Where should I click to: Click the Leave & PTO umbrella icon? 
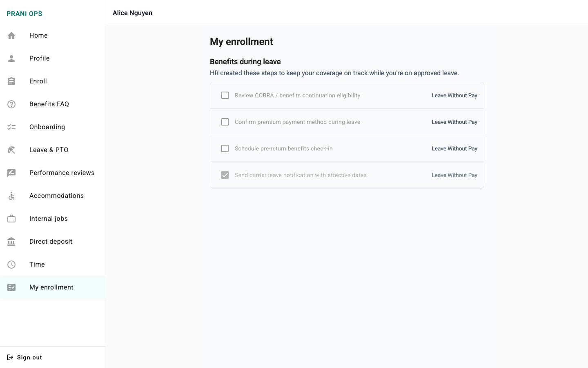tap(11, 150)
